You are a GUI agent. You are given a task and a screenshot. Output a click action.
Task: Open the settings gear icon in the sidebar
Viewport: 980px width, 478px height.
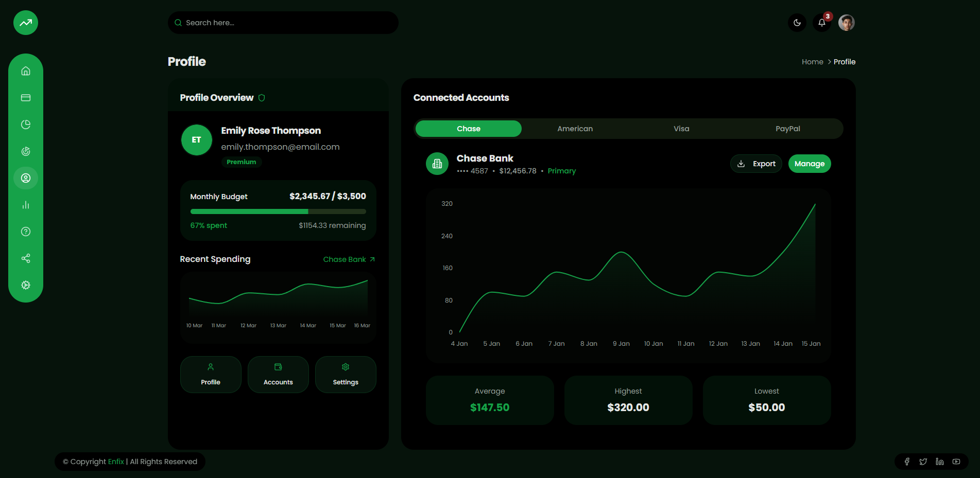click(x=26, y=285)
